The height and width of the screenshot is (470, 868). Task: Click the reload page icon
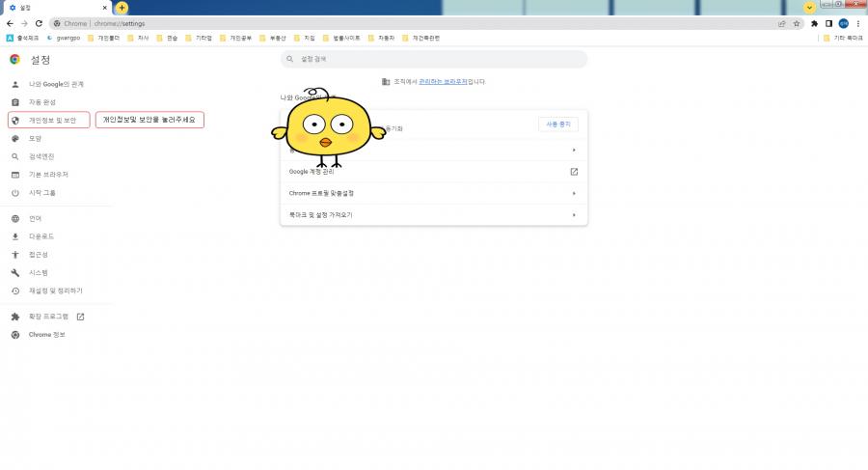[37, 23]
